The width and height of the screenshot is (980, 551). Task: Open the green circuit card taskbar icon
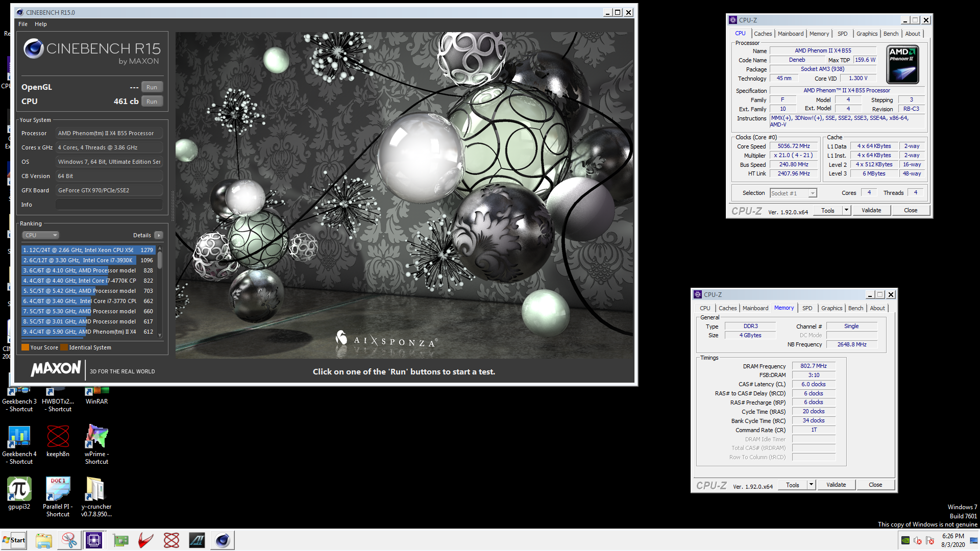[121, 540]
